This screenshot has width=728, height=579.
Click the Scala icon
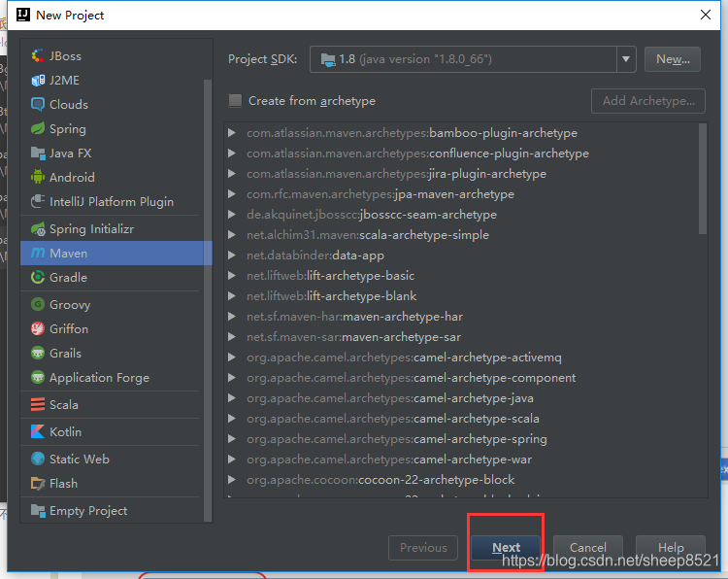[x=38, y=405]
